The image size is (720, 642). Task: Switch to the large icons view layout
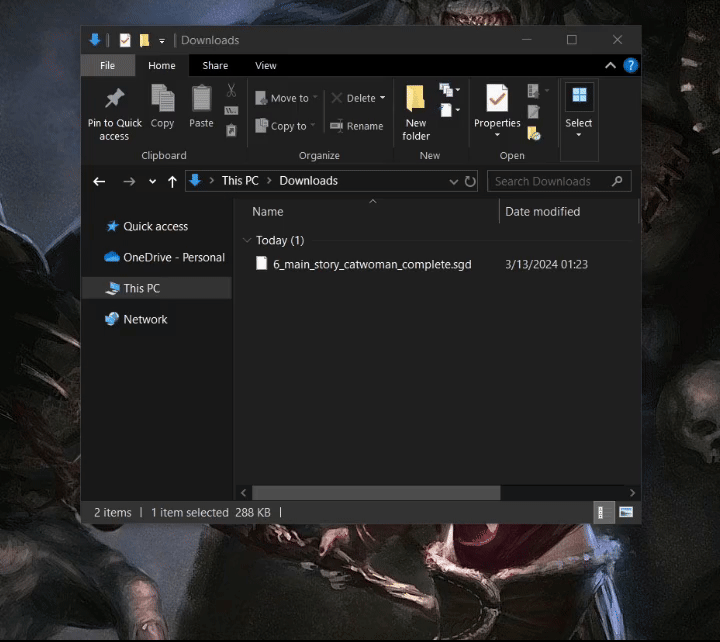click(626, 512)
